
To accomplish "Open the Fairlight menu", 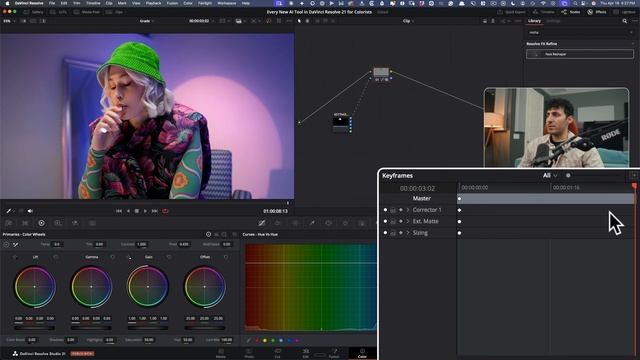I will pos(205,3).
